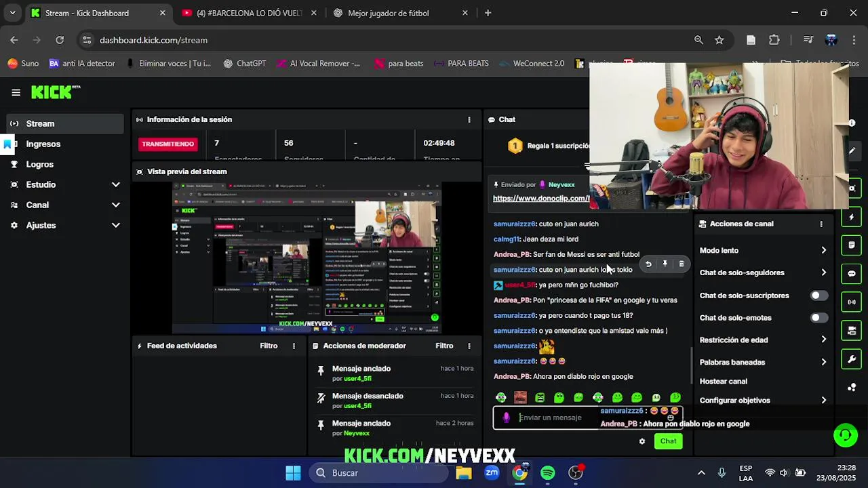This screenshot has height=488, width=868.
Task: Open the Suno bookmark
Action: pos(23,63)
